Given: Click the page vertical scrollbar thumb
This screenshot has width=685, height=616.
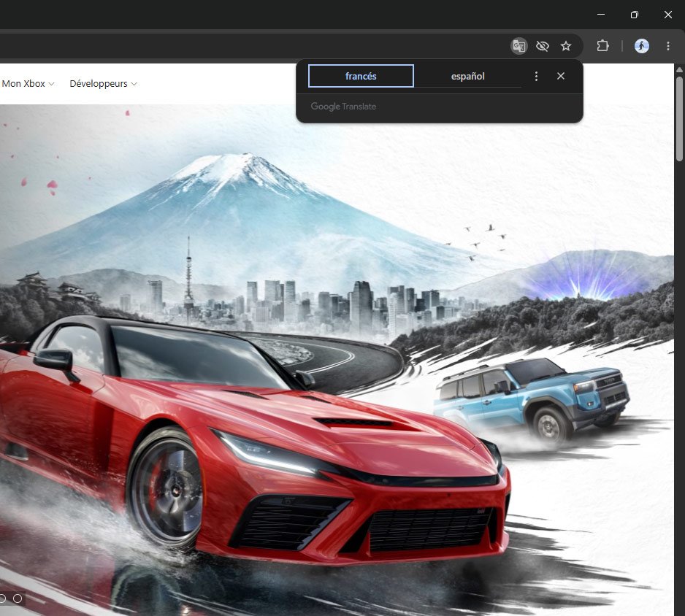Looking at the screenshot, I should [679, 119].
